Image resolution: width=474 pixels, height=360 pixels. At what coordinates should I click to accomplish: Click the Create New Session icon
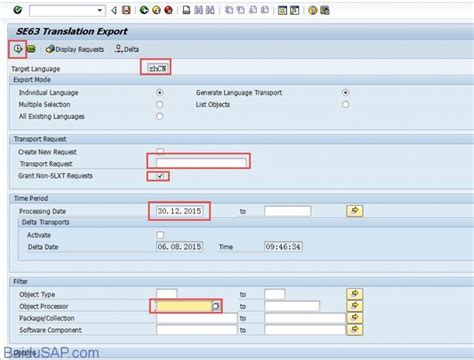tap(282, 10)
